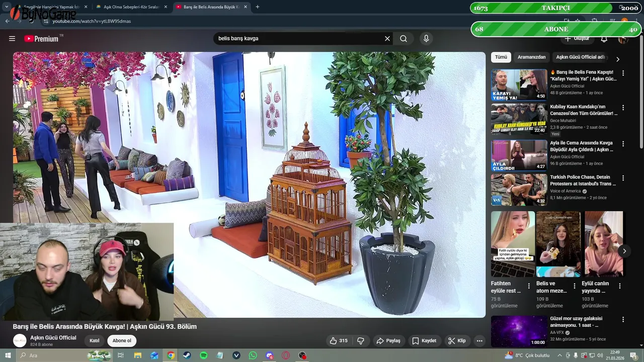Open the volume control in tray
Viewport: 644px width, 362px height.
pyautogui.click(x=600, y=355)
